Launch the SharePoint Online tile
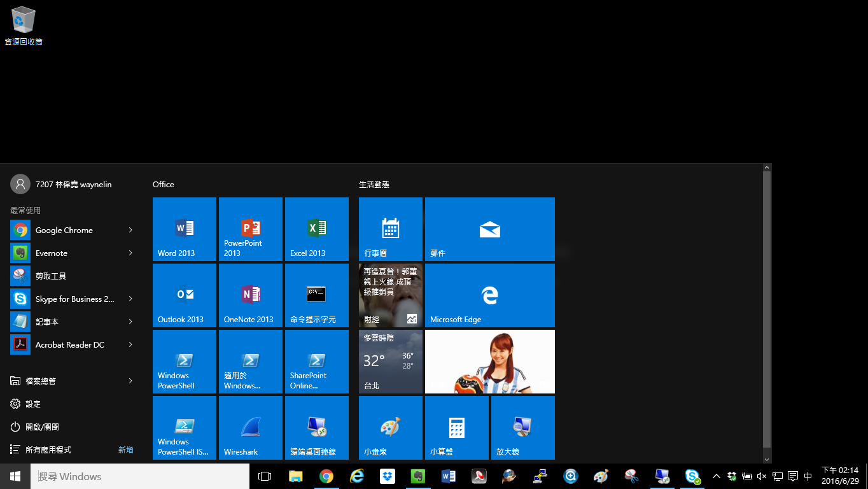Screen dimensions: 868x489 pos(317,362)
